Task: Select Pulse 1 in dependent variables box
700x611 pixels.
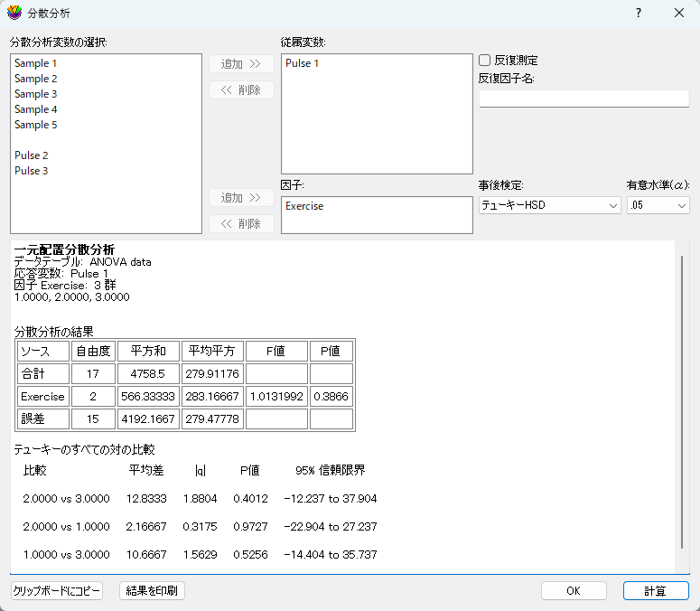Action: tap(302, 63)
